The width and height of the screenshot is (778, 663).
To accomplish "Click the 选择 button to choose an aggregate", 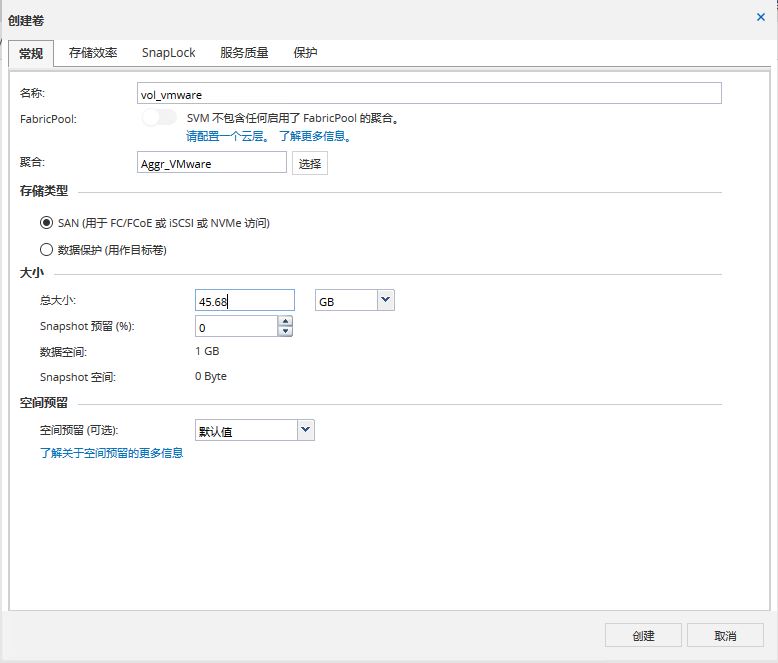I will point(310,163).
